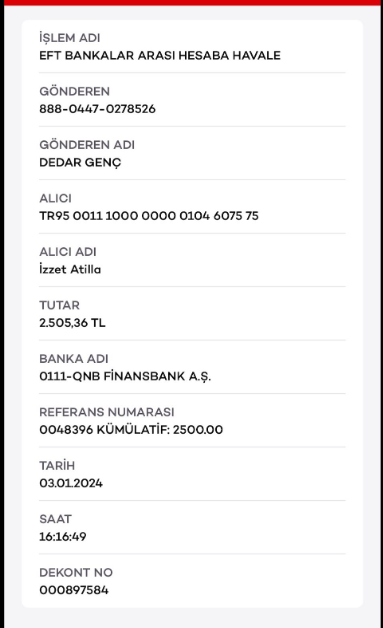Click the İŞLEM ADI label
The image size is (383, 628).
tap(70, 38)
